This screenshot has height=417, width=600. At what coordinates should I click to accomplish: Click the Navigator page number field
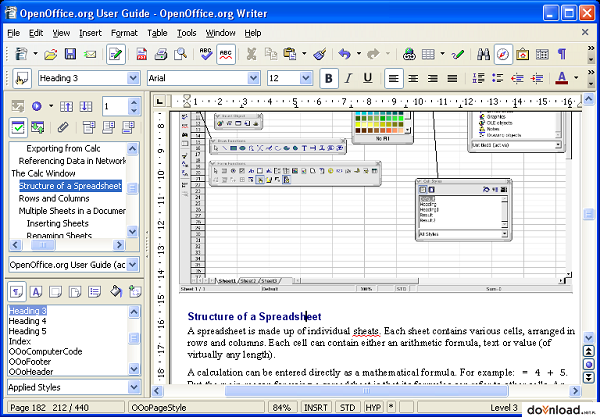(x=115, y=106)
